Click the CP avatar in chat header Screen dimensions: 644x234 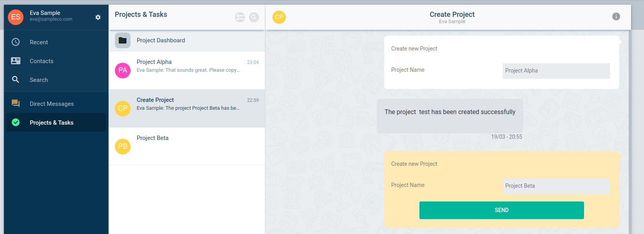(279, 17)
